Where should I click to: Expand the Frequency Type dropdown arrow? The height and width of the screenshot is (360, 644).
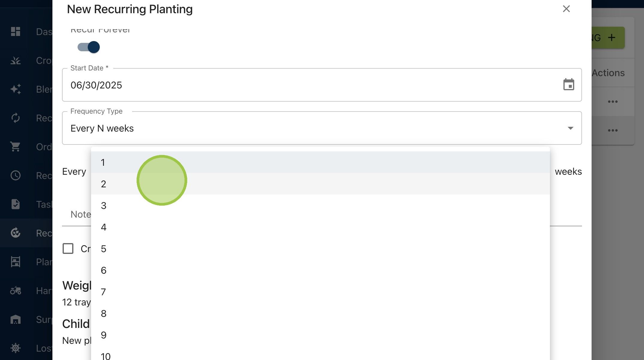pyautogui.click(x=570, y=128)
